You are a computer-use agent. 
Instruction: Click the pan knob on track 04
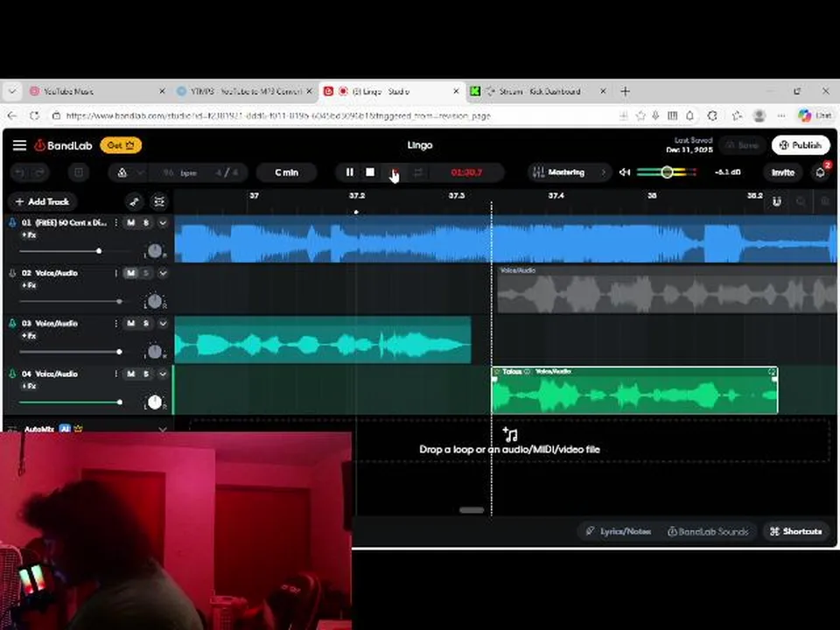coord(154,402)
